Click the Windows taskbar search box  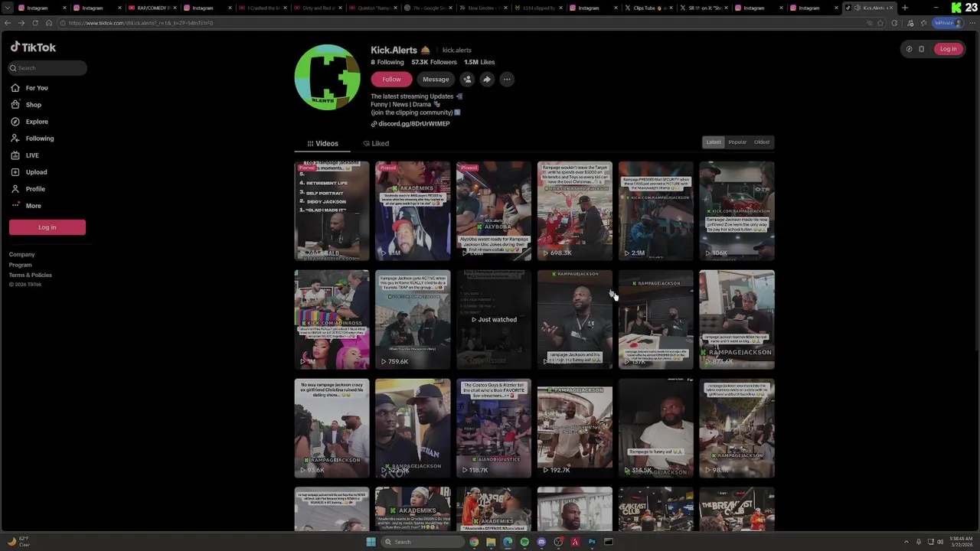pyautogui.click(x=423, y=542)
